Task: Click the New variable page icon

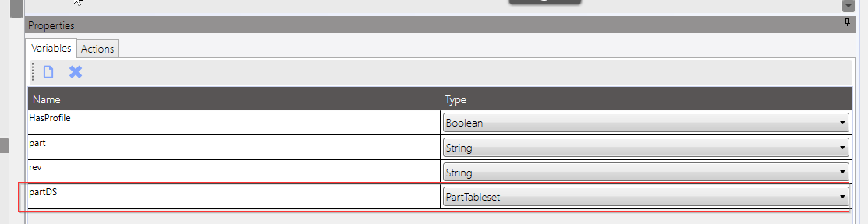Action: [x=48, y=72]
